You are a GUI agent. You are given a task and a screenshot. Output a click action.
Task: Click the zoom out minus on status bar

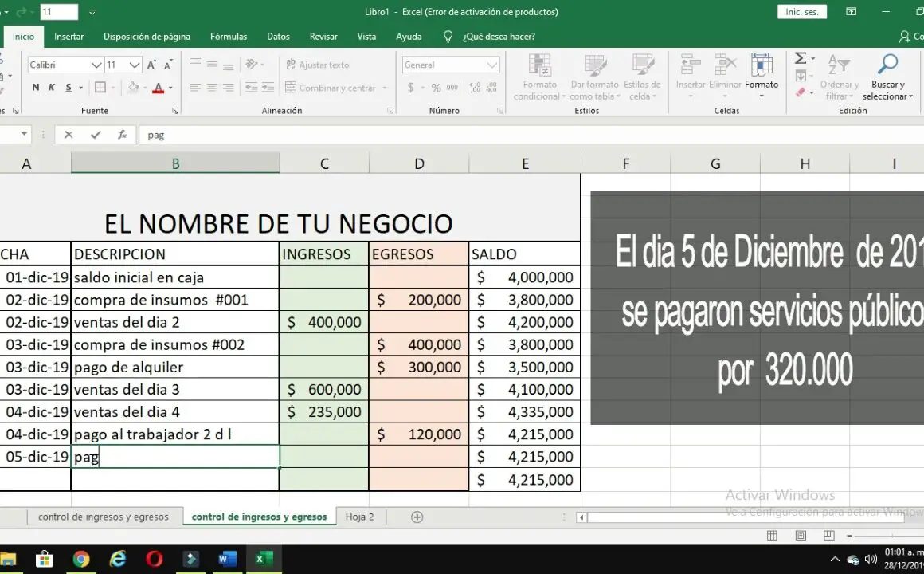pos(849,536)
